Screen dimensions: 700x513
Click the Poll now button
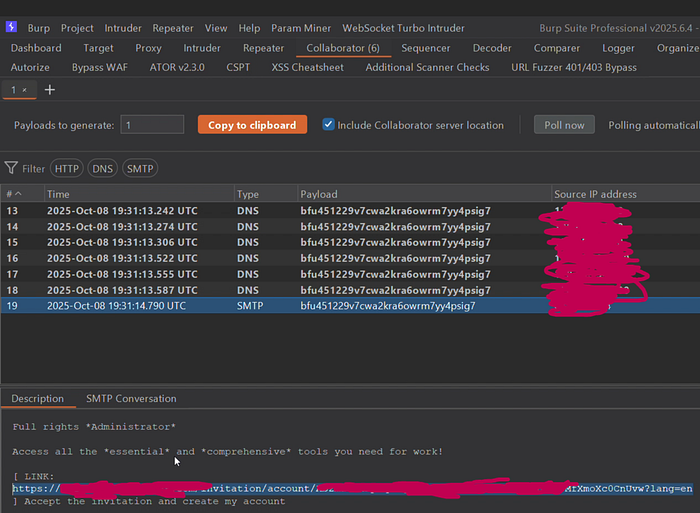click(x=564, y=125)
